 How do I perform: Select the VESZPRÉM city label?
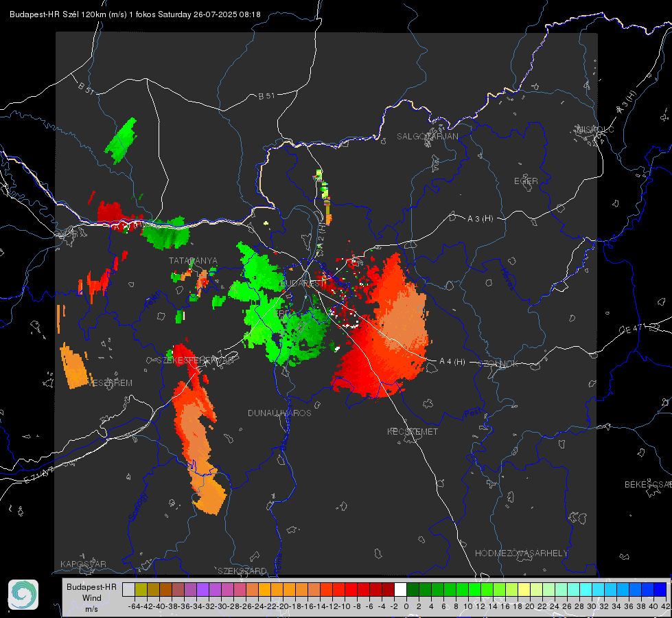click(x=111, y=383)
